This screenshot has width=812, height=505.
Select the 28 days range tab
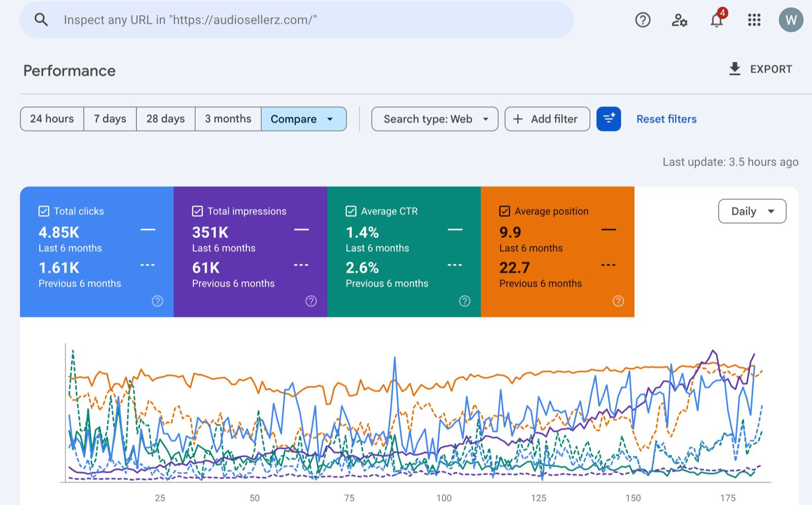(x=165, y=119)
